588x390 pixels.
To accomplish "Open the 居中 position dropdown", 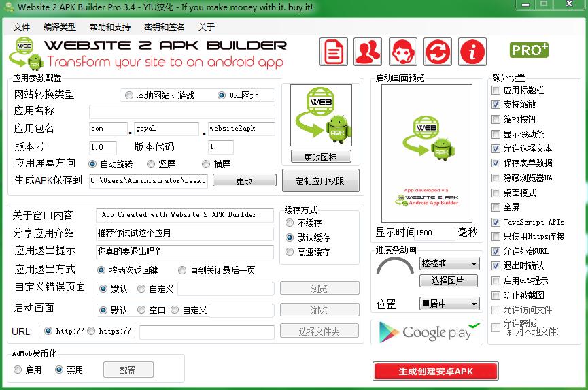I will [x=449, y=304].
